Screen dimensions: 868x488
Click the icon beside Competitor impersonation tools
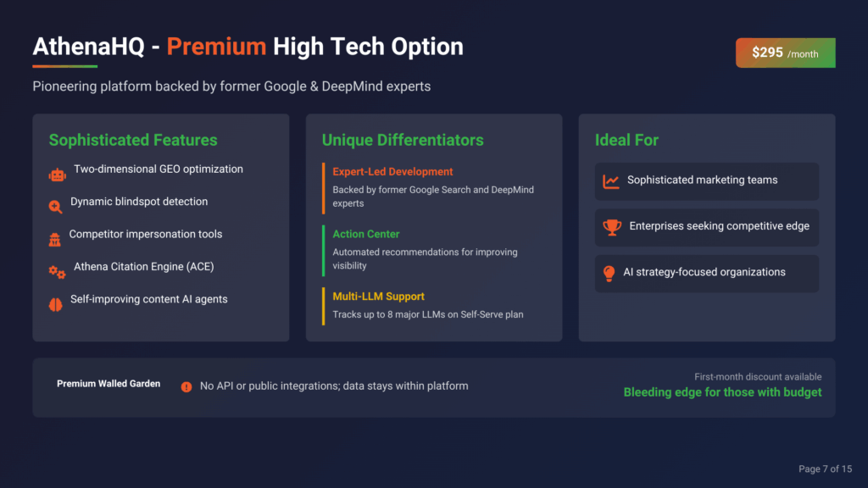pos(55,239)
